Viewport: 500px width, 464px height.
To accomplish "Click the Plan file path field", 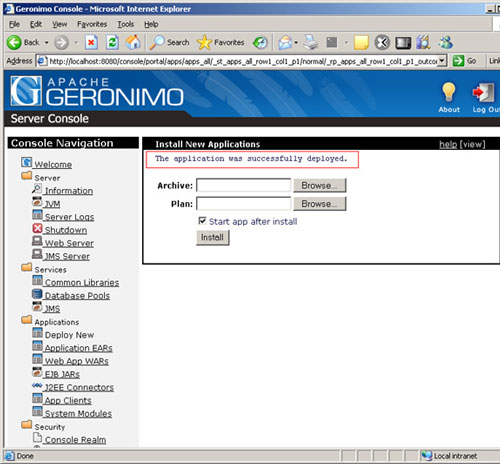I will pos(244,204).
